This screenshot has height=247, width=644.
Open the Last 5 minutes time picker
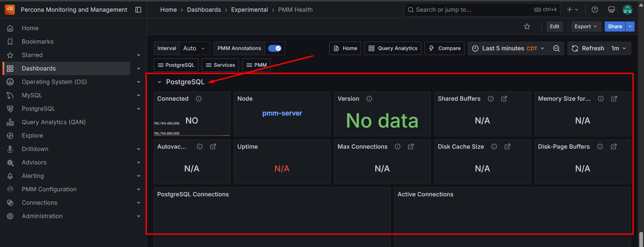point(508,48)
